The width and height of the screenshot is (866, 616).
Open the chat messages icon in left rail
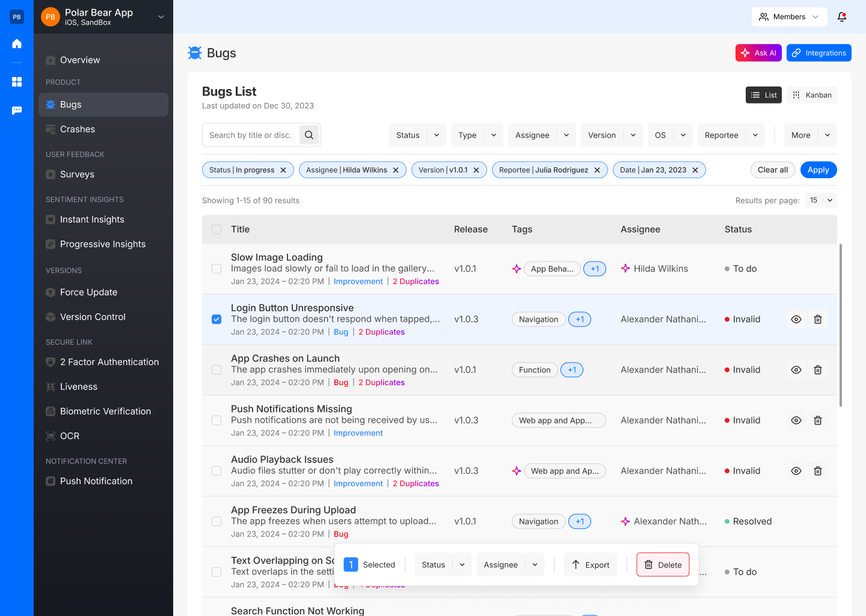(x=17, y=111)
